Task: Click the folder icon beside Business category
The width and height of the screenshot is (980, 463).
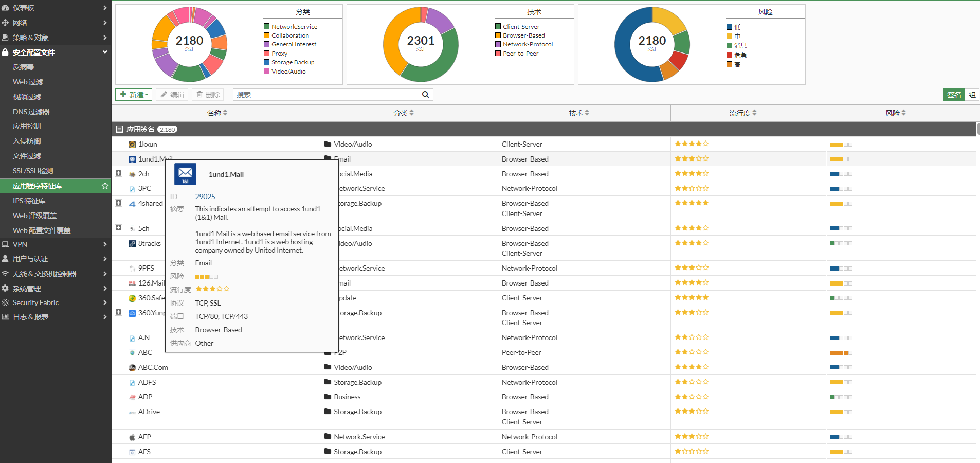Action: 328,397
